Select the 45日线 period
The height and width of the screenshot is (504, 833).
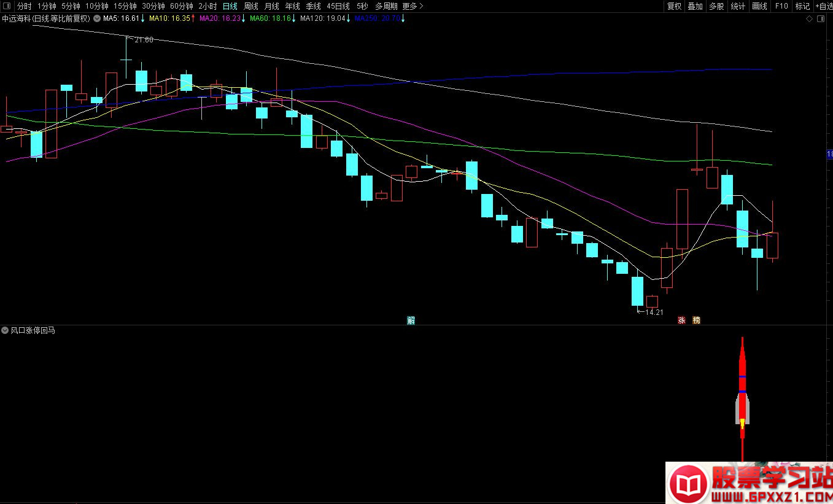338,6
